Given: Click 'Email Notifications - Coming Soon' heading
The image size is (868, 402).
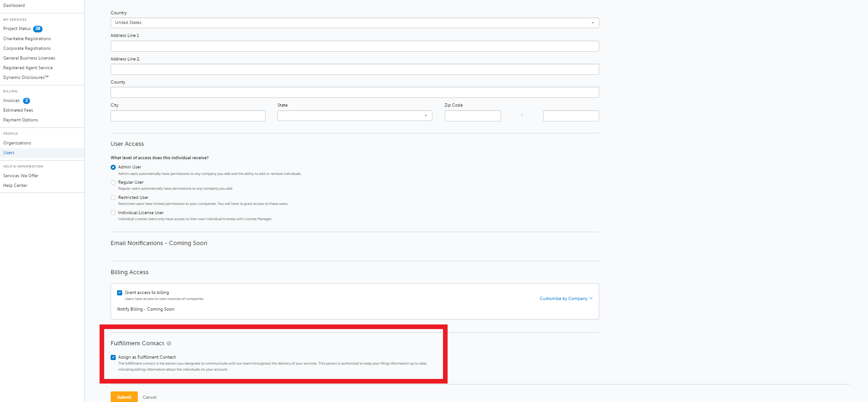Looking at the screenshot, I should pos(159,243).
